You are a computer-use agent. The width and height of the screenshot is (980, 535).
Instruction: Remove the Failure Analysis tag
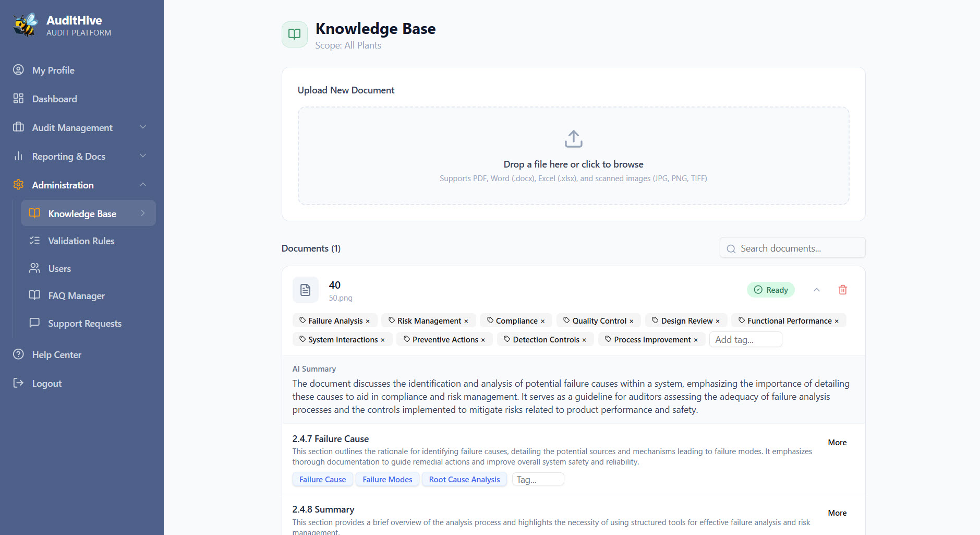pyautogui.click(x=368, y=322)
